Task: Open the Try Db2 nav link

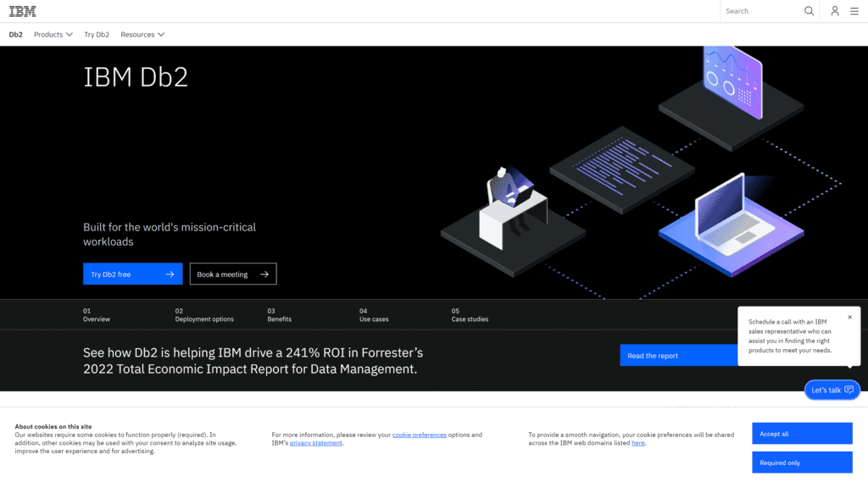Action: [x=97, y=34]
